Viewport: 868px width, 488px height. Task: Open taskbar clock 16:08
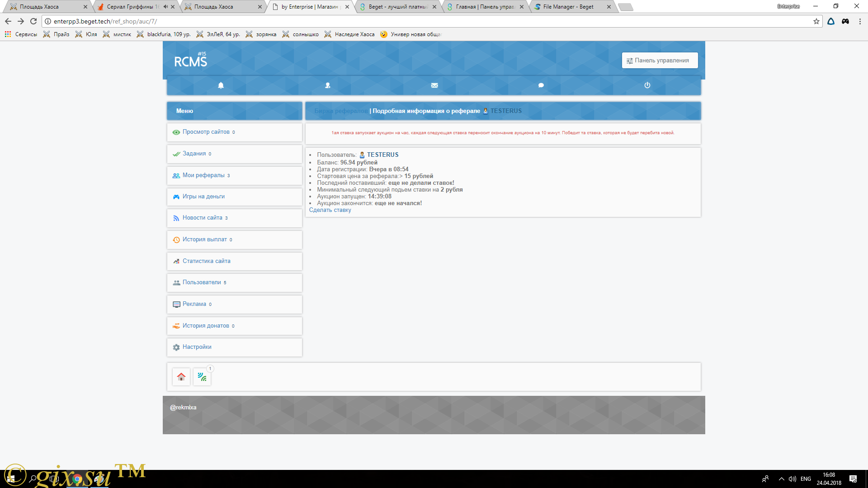click(x=829, y=479)
